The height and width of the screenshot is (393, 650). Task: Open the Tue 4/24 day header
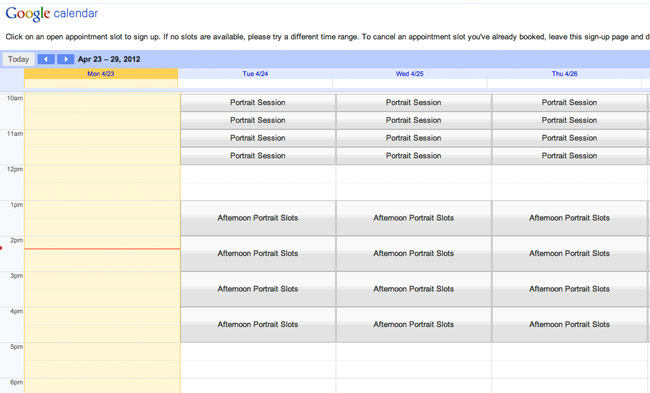[255, 74]
